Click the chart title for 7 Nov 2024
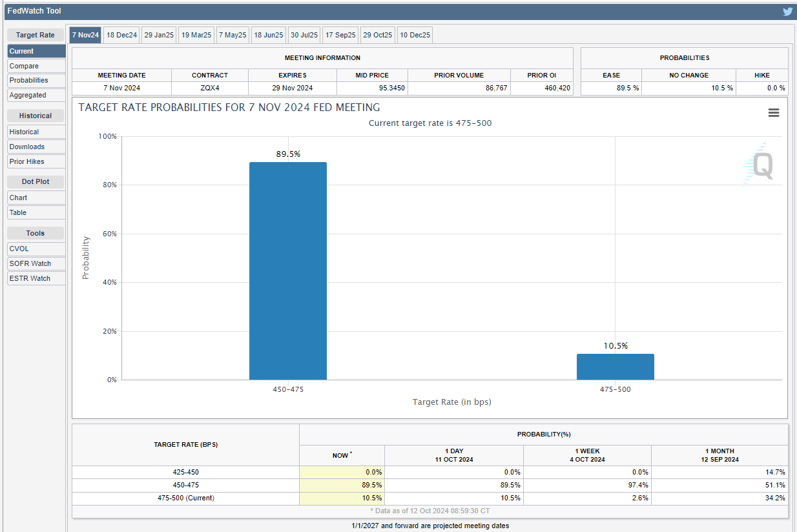Viewport: 797px width, 532px height. [x=229, y=107]
